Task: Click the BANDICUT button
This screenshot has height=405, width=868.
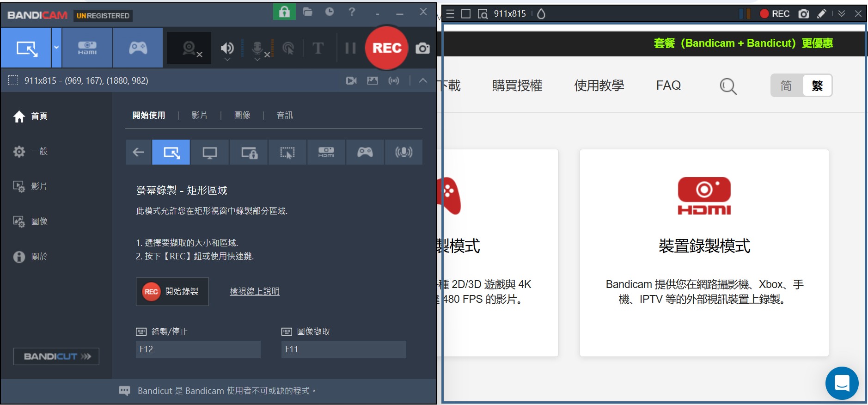Action: click(x=56, y=356)
